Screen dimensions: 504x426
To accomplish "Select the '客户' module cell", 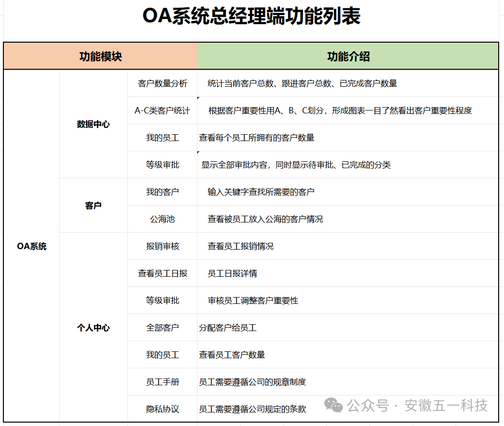I will 93,205.
